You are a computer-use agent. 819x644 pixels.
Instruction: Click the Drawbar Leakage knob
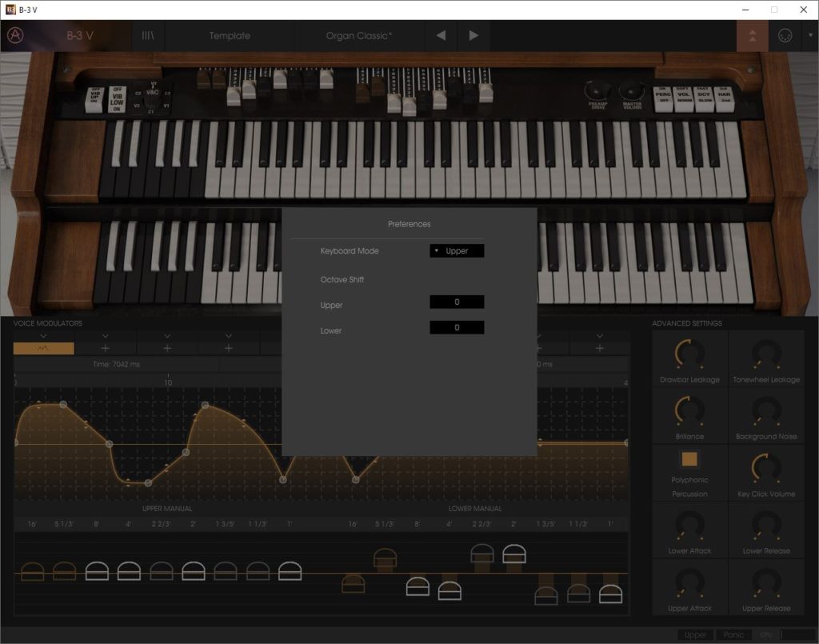coord(689,354)
